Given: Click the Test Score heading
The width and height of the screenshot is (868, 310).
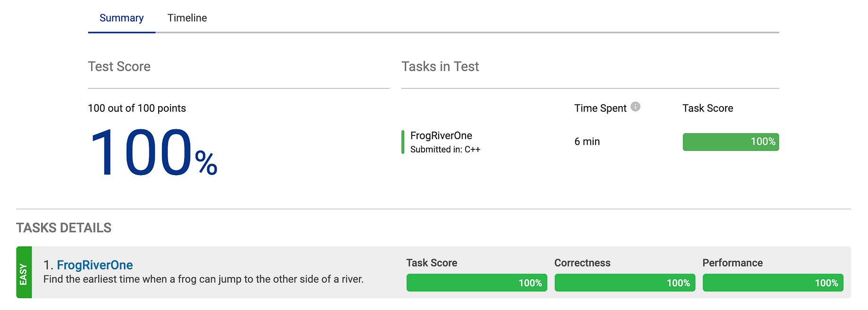Looking at the screenshot, I should click(119, 67).
